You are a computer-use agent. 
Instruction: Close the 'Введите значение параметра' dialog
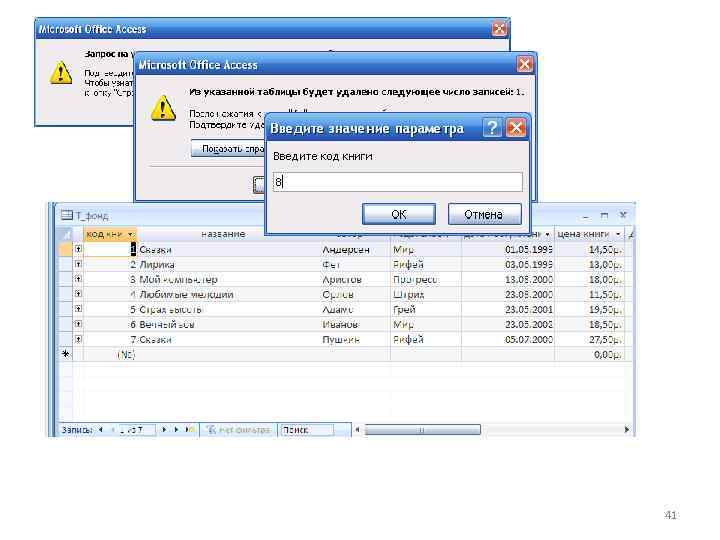tap(516, 128)
